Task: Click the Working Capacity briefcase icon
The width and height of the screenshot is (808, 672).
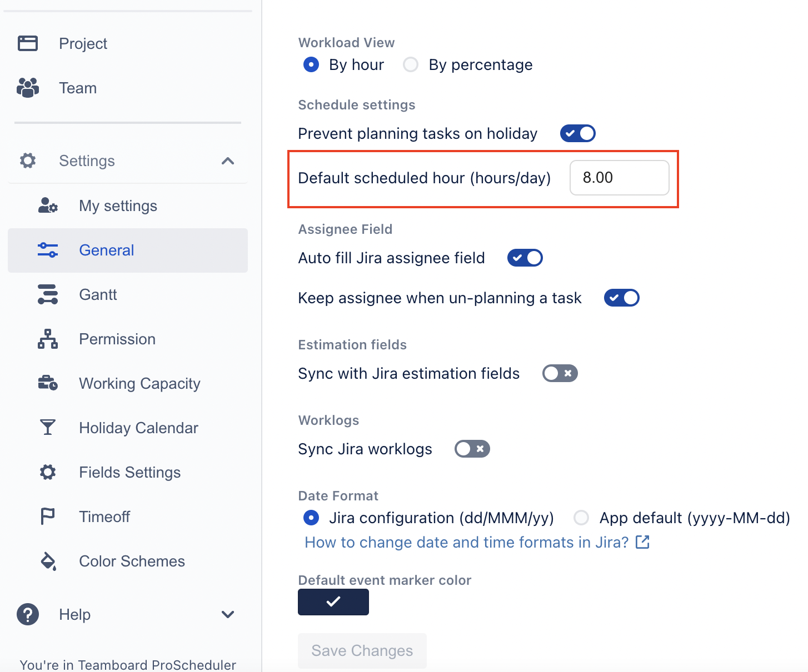Action: (48, 383)
